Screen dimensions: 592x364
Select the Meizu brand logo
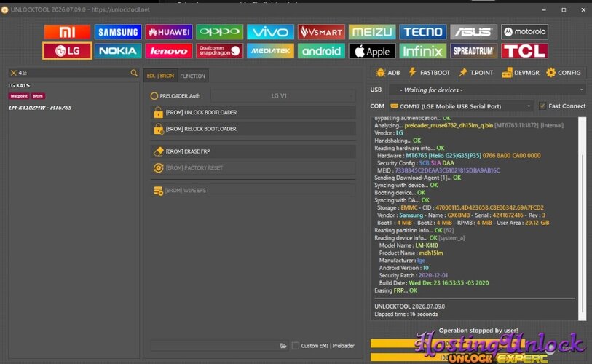pyautogui.click(x=372, y=32)
